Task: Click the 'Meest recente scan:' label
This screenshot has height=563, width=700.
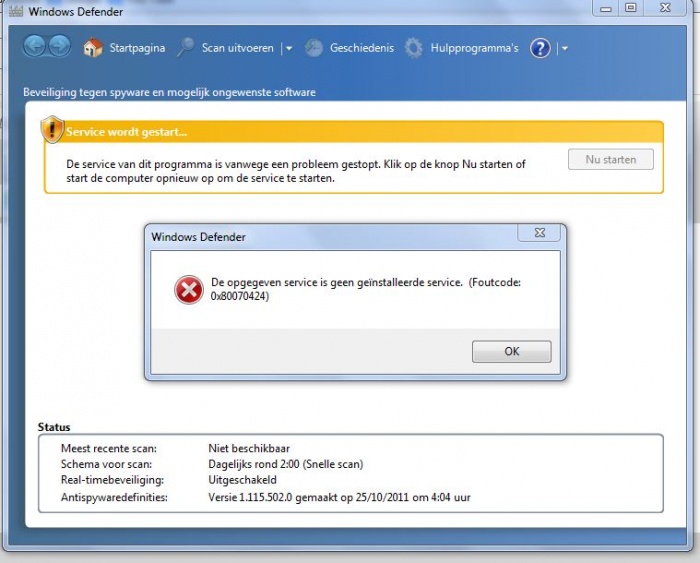Action: 109,448
